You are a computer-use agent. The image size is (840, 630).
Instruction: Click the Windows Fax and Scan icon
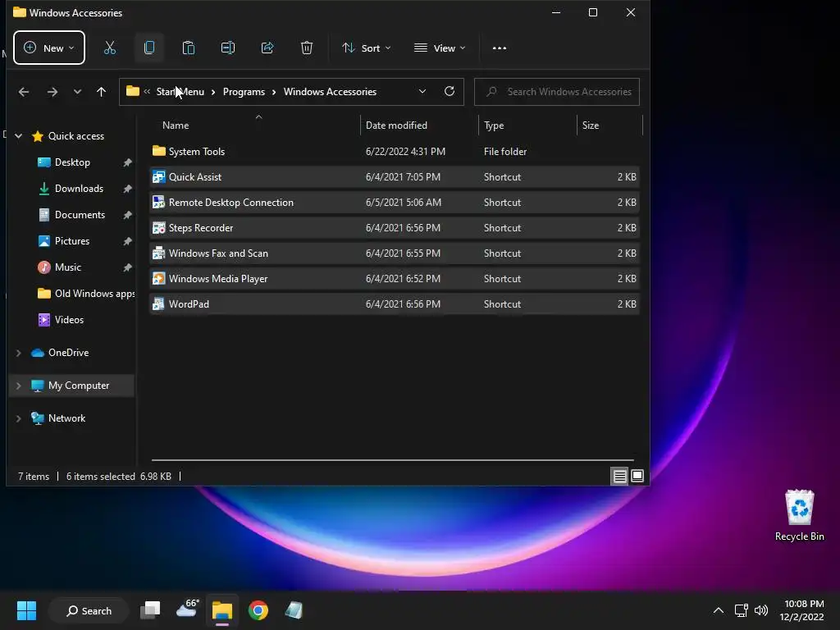coord(158,253)
